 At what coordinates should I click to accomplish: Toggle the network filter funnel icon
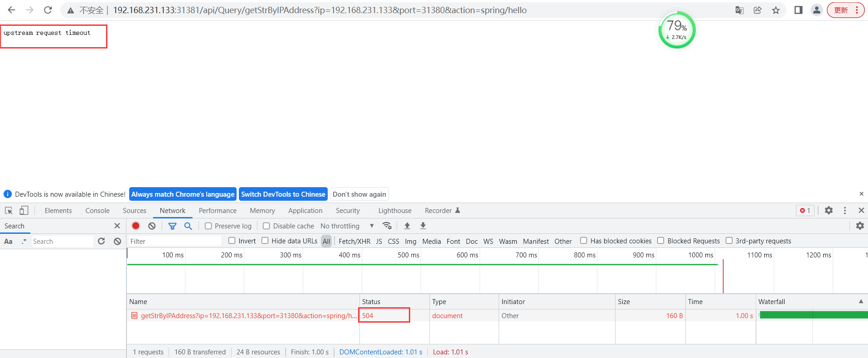click(x=172, y=226)
